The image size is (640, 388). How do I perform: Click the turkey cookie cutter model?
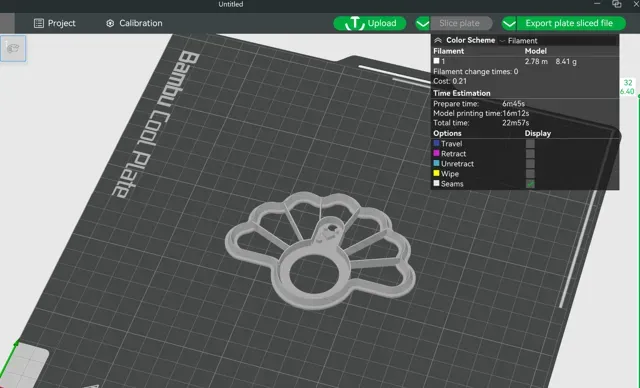pos(320,250)
